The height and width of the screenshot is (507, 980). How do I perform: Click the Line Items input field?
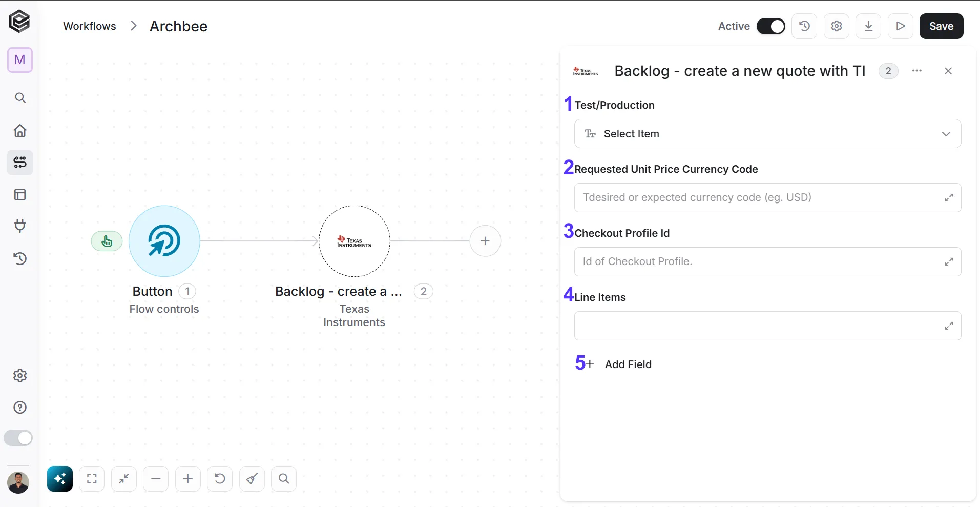(x=767, y=326)
